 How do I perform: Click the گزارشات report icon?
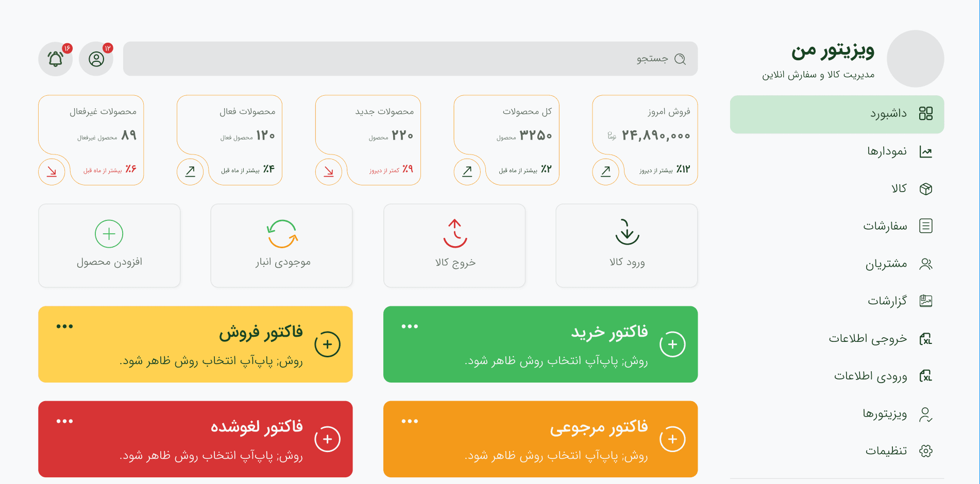click(x=926, y=301)
